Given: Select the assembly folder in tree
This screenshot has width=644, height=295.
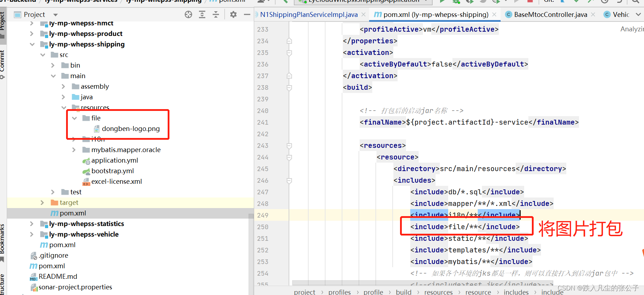Looking at the screenshot, I should [x=90, y=86].
